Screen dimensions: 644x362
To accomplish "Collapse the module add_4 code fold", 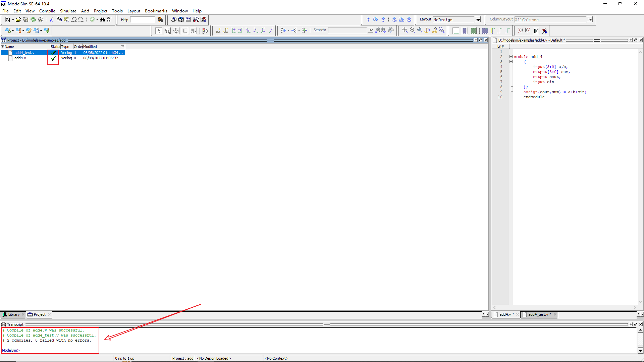I will (511, 57).
